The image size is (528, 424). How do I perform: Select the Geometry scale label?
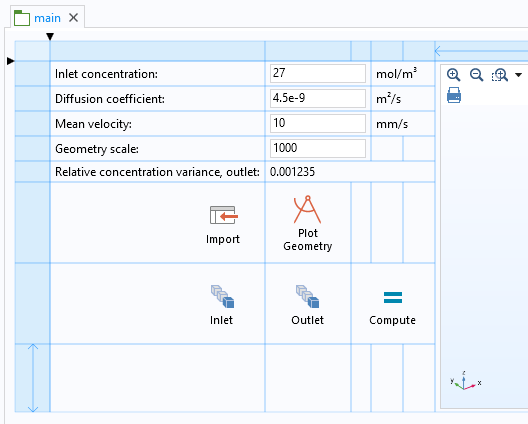[97, 149]
